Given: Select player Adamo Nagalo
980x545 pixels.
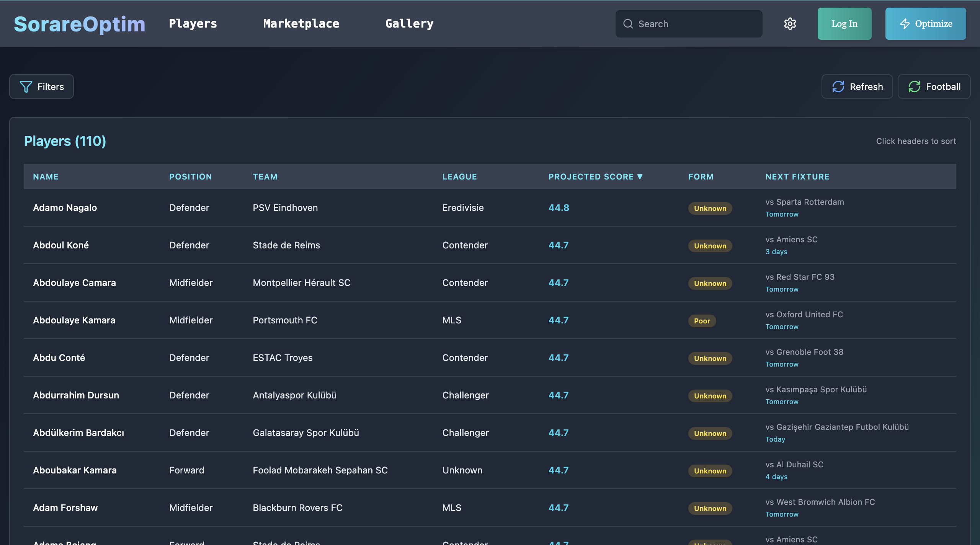Looking at the screenshot, I should 65,207.
